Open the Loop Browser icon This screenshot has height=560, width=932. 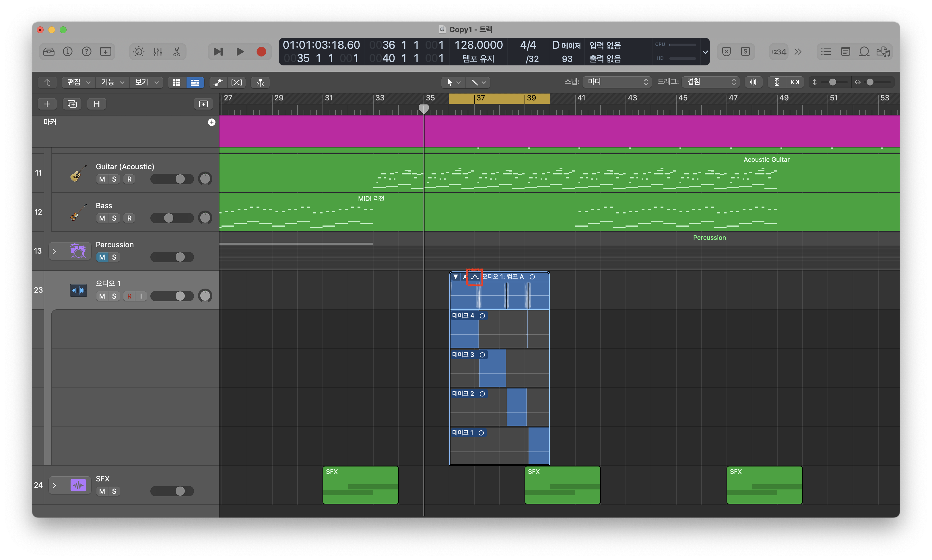[x=864, y=52]
